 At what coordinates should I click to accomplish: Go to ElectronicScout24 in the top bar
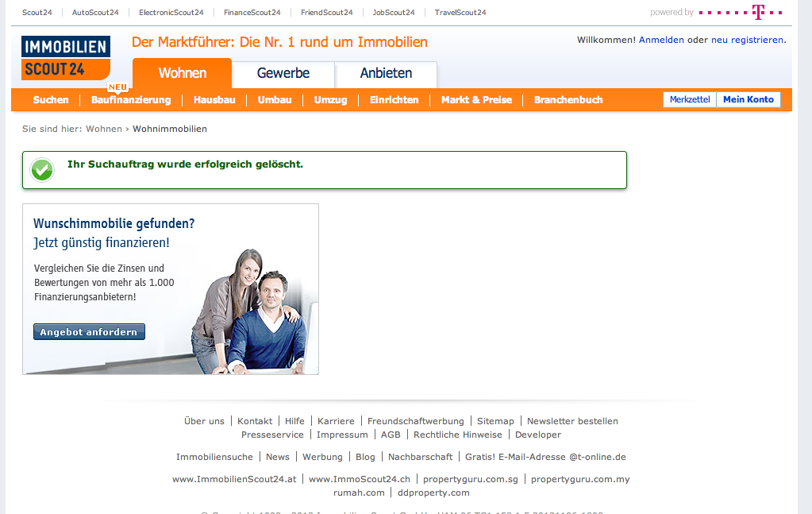click(x=171, y=13)
